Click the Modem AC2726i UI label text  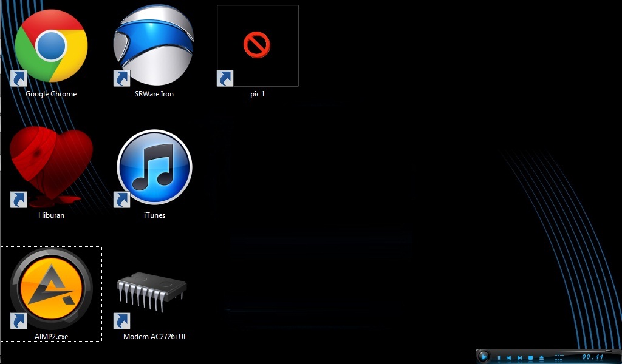pyautogui.click(x=154, y=336)
